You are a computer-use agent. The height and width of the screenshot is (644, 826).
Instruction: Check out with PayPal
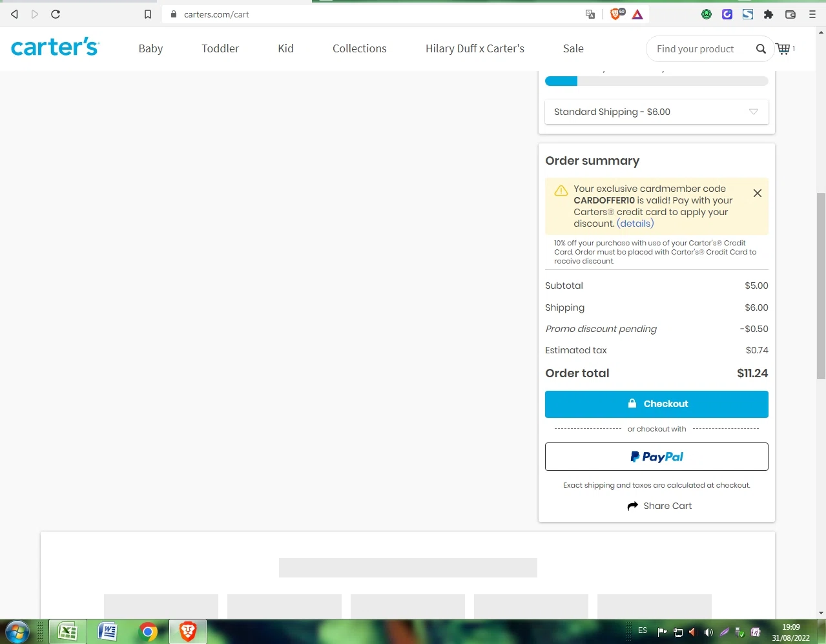[657, 457]
